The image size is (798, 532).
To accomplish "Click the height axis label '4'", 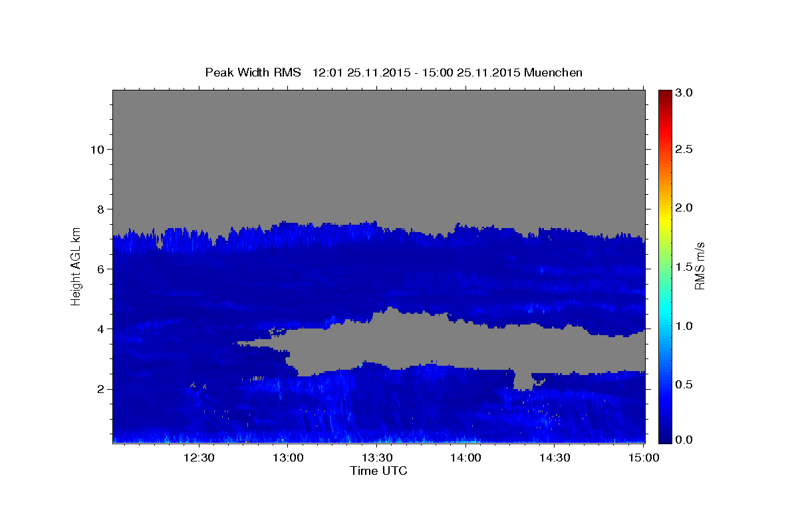I will [x=99, y=329].
